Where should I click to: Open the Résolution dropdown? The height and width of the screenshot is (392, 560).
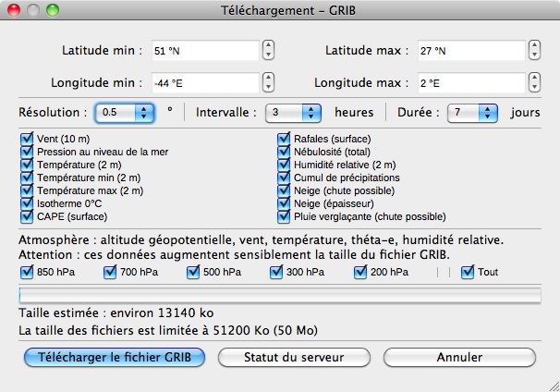pyautogui.click(x=125, y=113)
